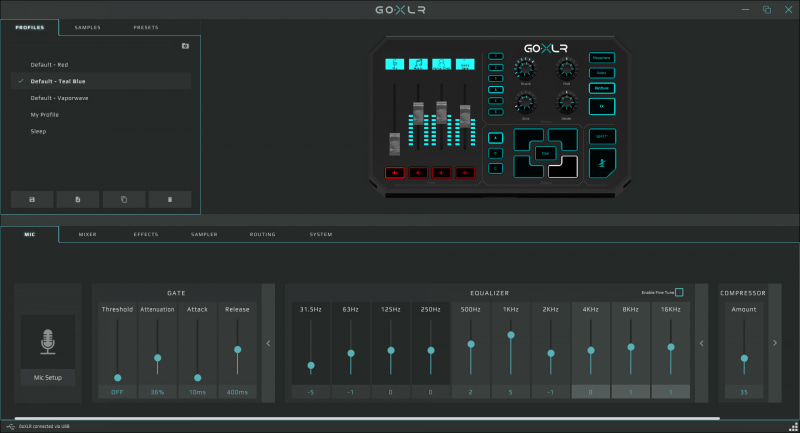Select sampler bank C button
The width and height of the screenshot is (800, 433).
(x=495, y=168)
